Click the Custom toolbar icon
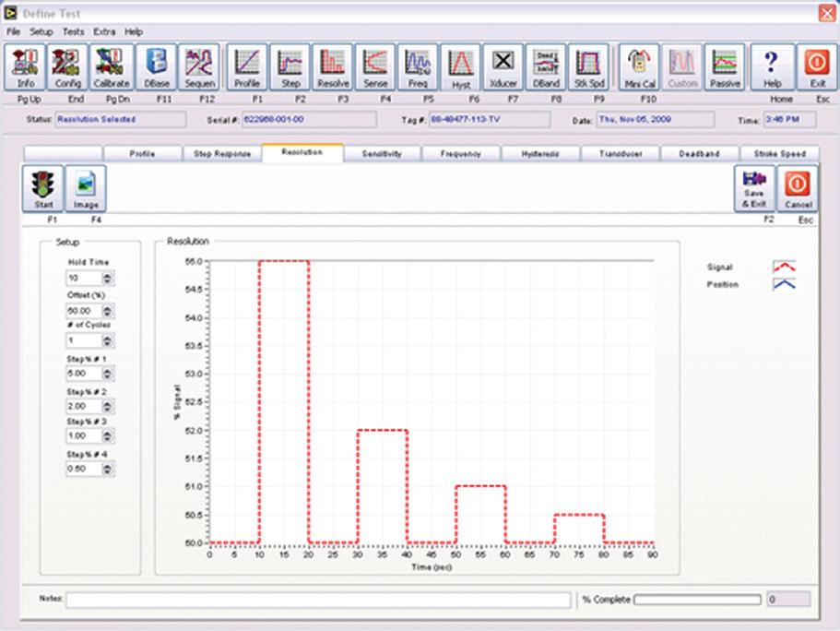The width and height of the screenshot is (840, 631). click(682, 67)
